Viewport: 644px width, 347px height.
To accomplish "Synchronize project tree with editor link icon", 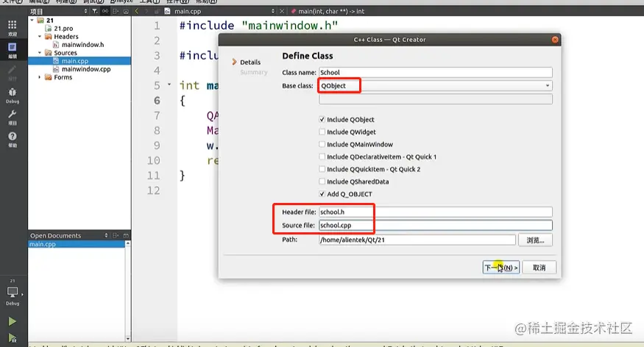I will click(105, 11).
